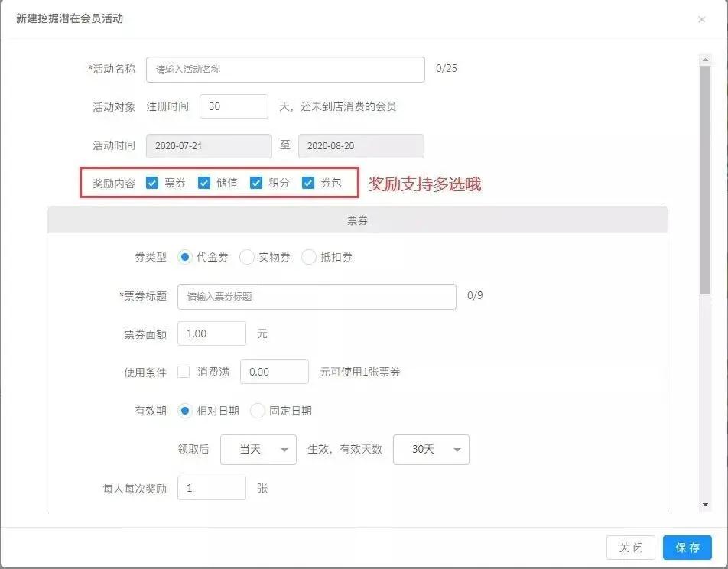The width and height of the screenshot is (728, 569).
Task: Open the start date 2020-07-21 field
Action: point(209,146)
